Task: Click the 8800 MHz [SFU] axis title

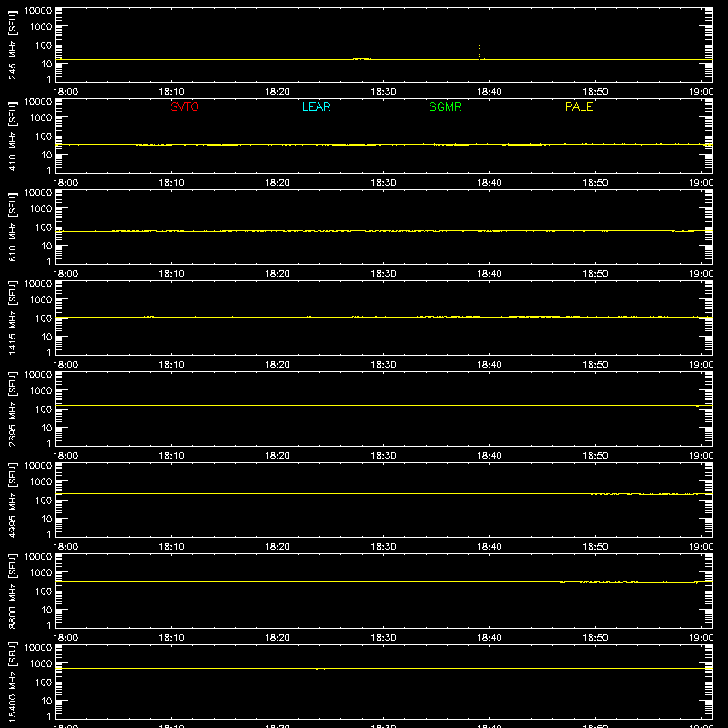Action: 12,591
